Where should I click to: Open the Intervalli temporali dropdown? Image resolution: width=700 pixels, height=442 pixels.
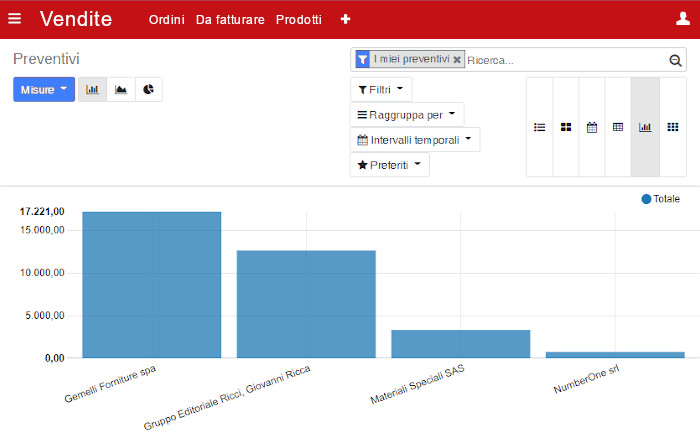(x=415, y=140)
